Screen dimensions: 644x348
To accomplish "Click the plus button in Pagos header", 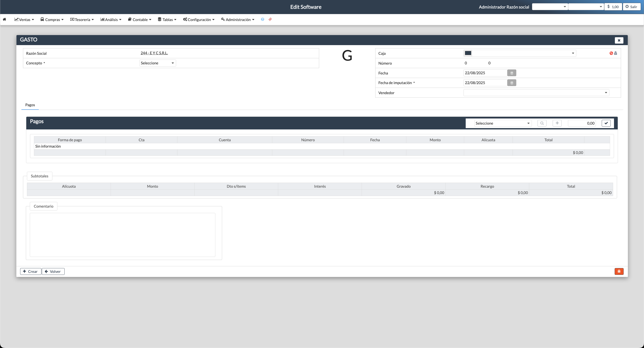I will (557, 123).
